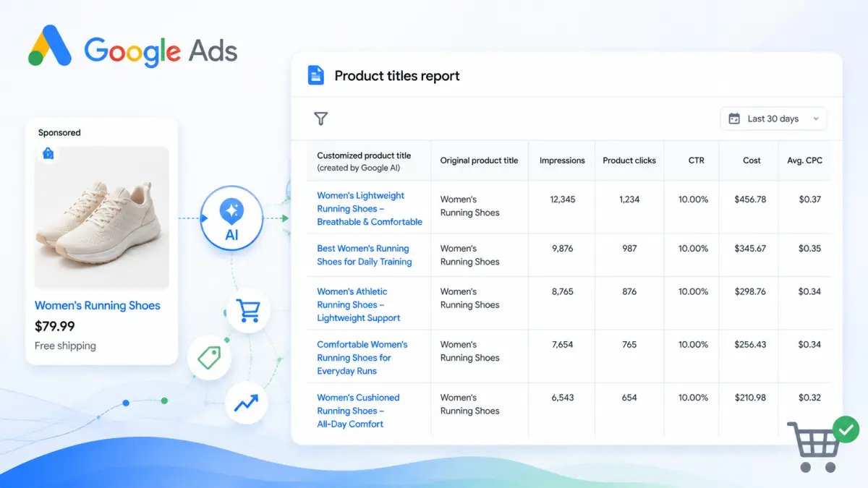Click the Product titles report heading
Viewport: 868px width, 488px height.
click(x=397, y=76)
